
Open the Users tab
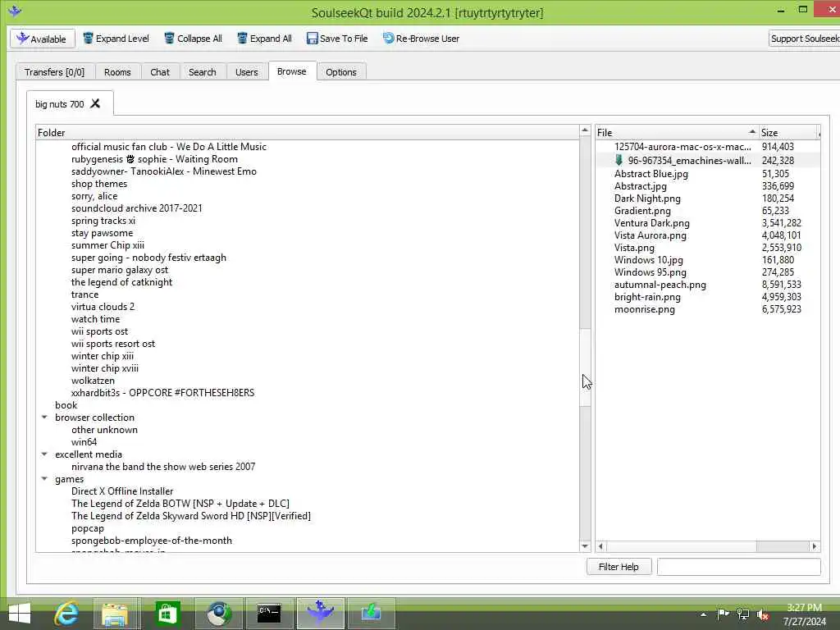[246, 72]
